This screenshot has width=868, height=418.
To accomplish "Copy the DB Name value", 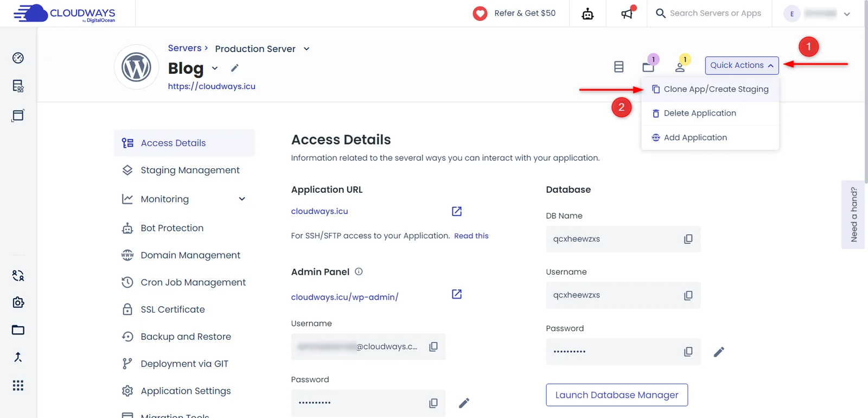I will click(x=688, y=239).
